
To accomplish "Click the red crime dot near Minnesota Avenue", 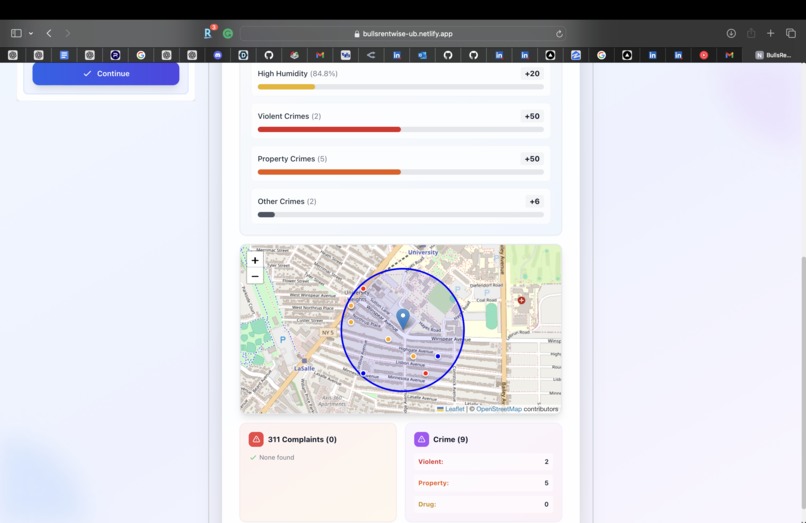I will [425, 373].
